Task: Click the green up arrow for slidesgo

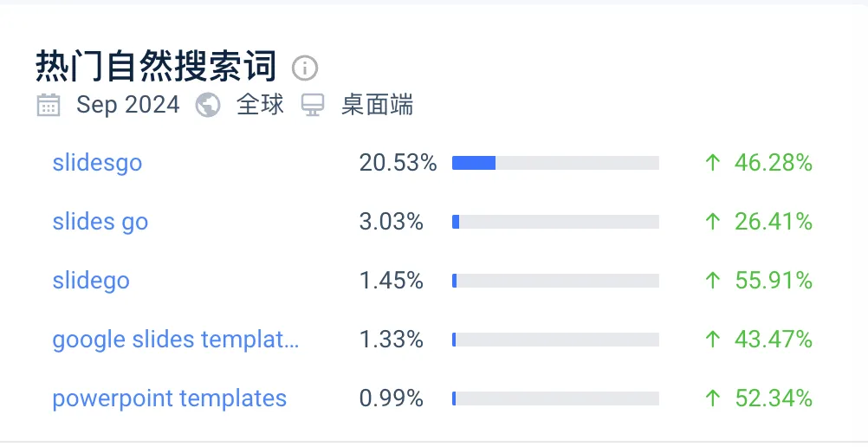Action: pos(713,163)
